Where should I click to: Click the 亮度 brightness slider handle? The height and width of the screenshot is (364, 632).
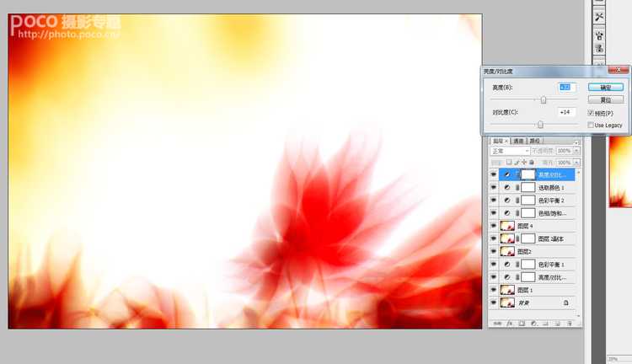(544, 99)
